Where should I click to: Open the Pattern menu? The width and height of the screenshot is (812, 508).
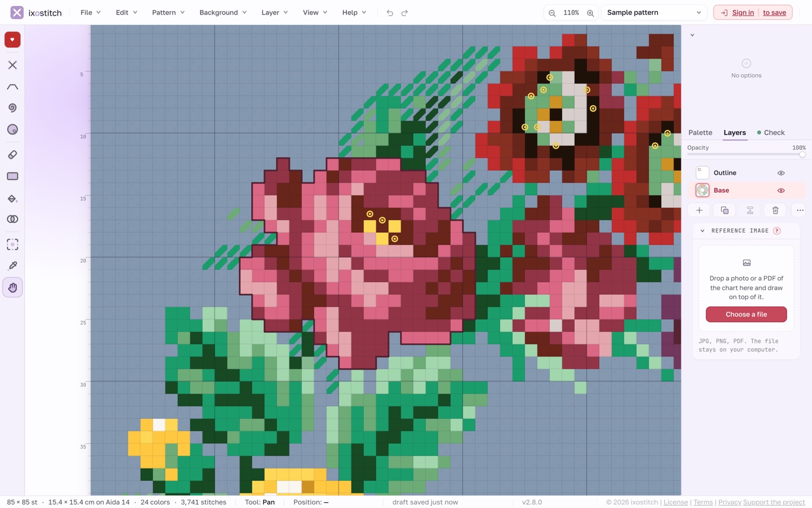point(168,13)
